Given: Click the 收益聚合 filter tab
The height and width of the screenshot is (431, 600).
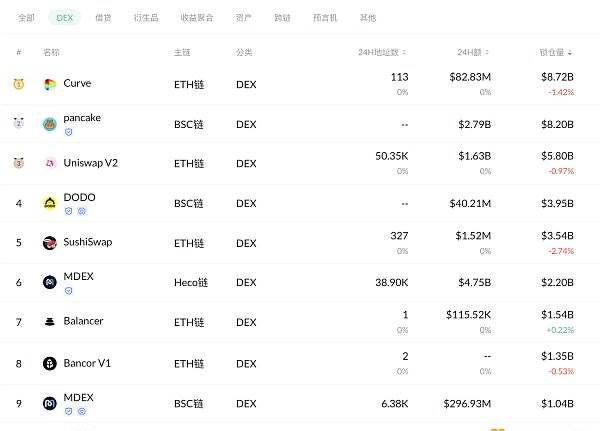Looking at the screenshot, I should click(x=197, y=18).
